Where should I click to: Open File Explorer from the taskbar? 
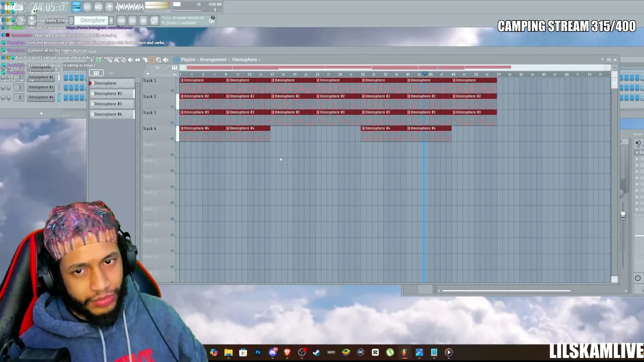pos(228,352)
